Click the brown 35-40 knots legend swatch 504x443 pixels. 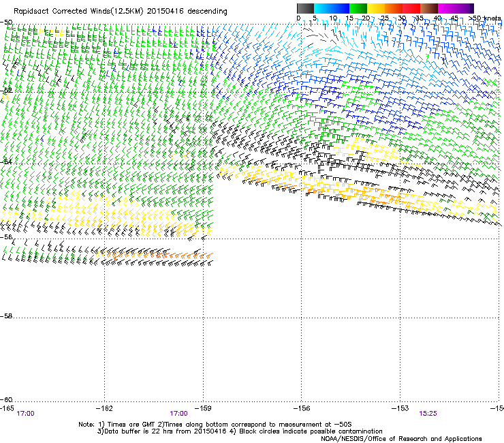tap(429, 8)
